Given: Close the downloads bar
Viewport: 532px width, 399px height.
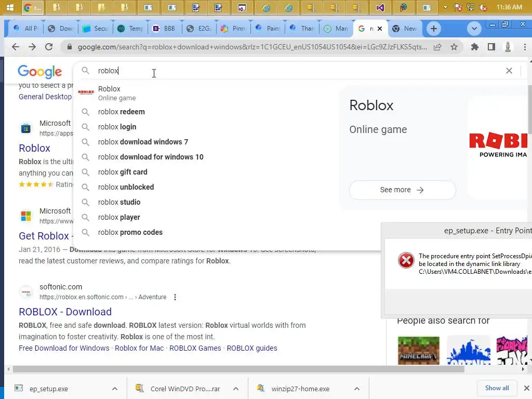Looking at the screenshot, I should (x=526, y=388).
